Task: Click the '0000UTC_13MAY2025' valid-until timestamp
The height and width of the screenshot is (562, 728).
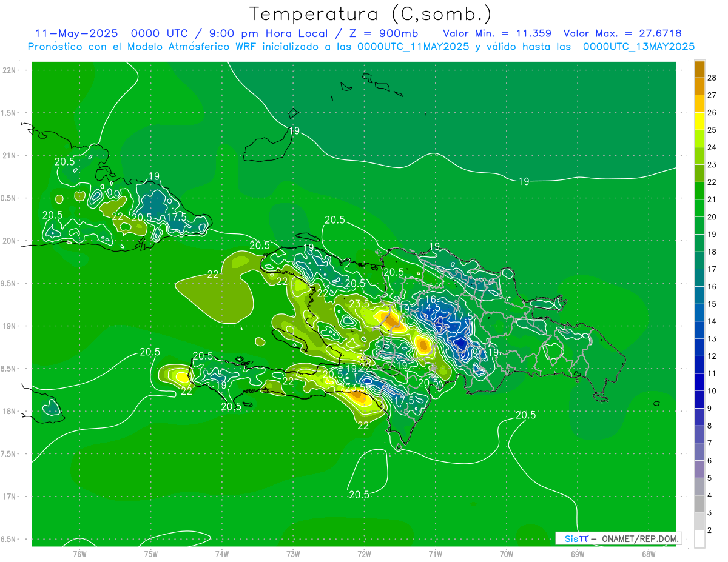Action: click(639, 47)
